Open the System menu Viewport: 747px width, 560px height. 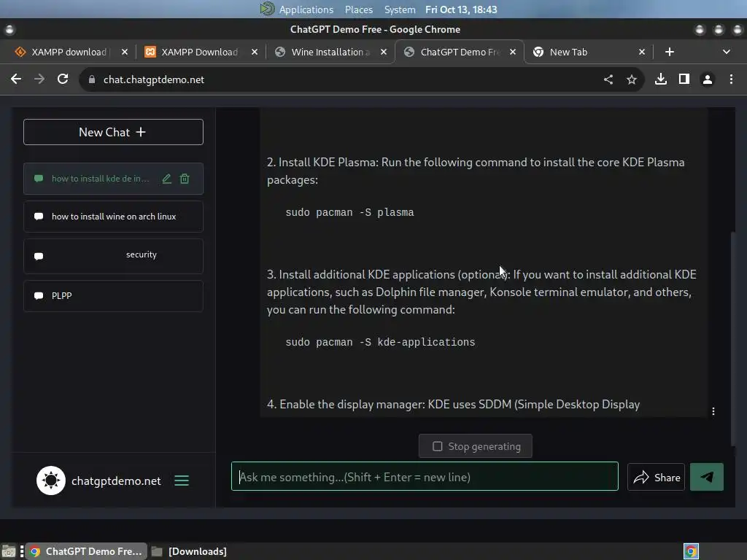coord(400,9)
